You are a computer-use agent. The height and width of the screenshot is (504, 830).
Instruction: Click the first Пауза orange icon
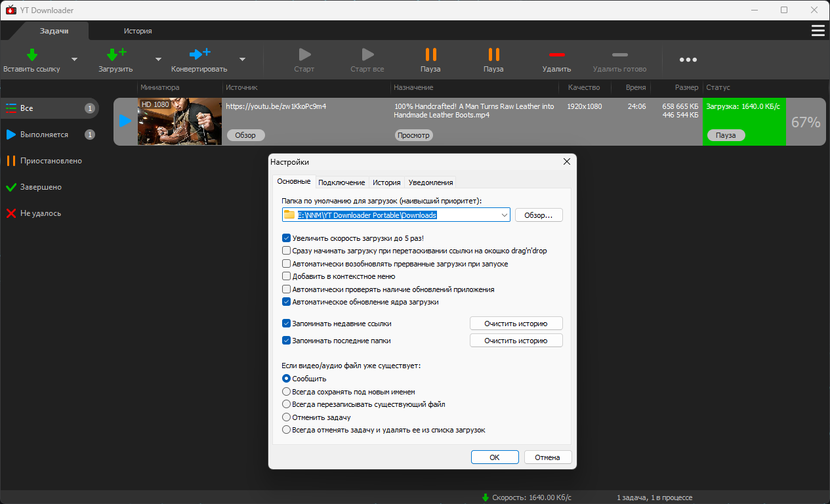(430, 54)
